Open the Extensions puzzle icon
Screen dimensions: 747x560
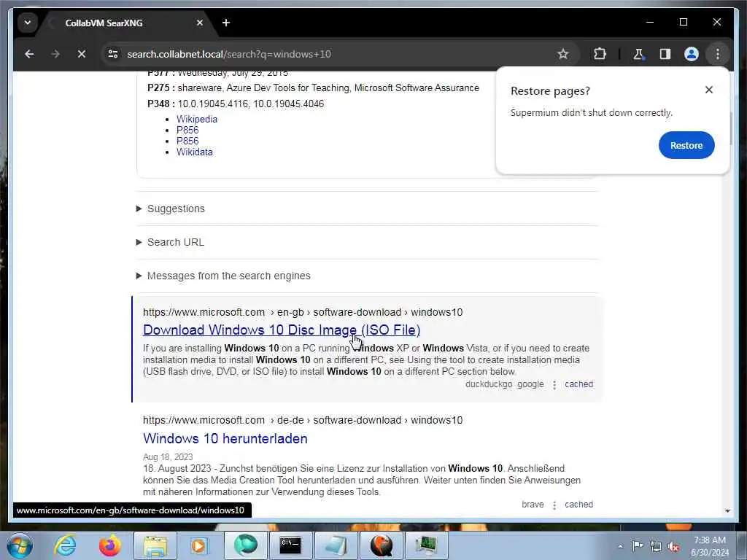pyautogui.click(x=600, y=54)
